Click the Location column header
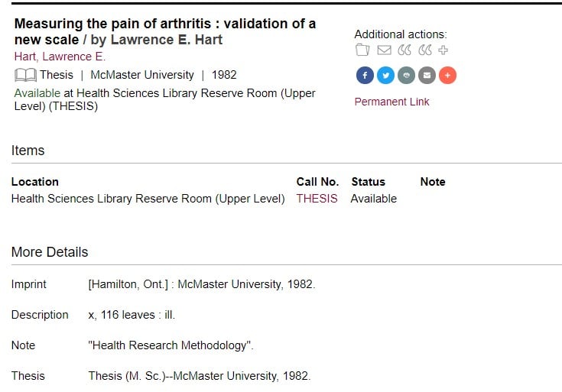The image size is (562, 392). (x=35, y=182)
